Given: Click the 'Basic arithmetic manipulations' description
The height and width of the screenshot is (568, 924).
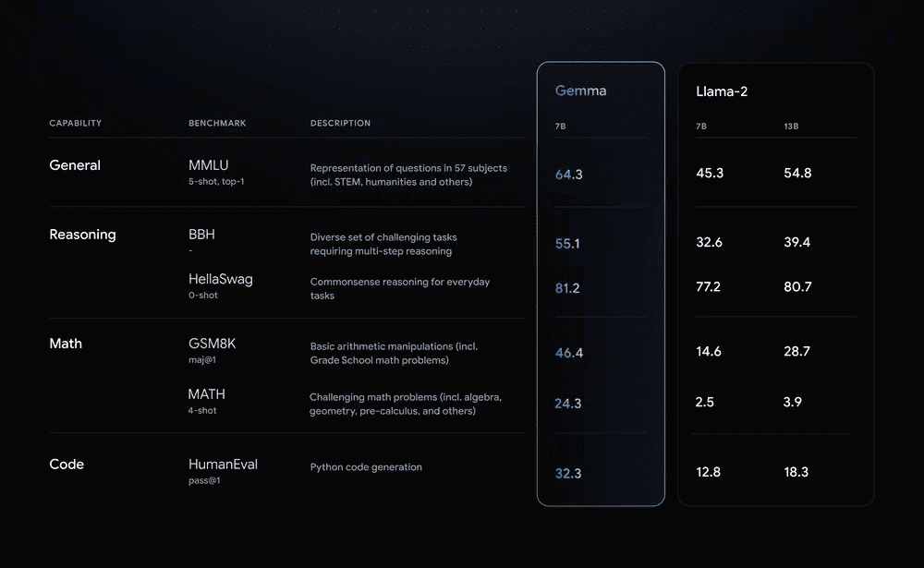Looking at the screenshot, I should pyautogui.click(x=395, y=353).
